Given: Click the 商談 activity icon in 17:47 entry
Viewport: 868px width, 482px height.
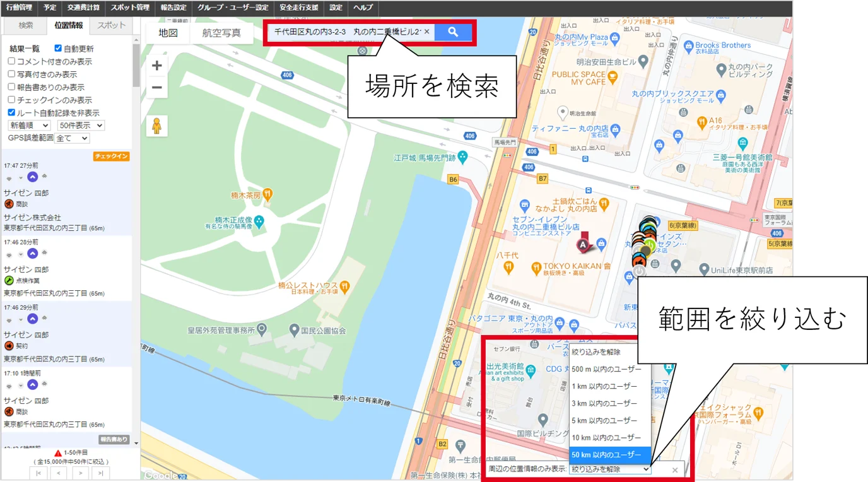Looking at the screenshot, I should click(9, 204).
